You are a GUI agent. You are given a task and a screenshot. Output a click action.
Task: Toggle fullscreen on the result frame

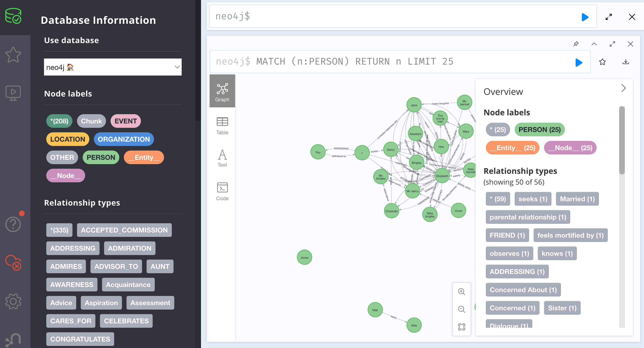click(x=612, y=44)
